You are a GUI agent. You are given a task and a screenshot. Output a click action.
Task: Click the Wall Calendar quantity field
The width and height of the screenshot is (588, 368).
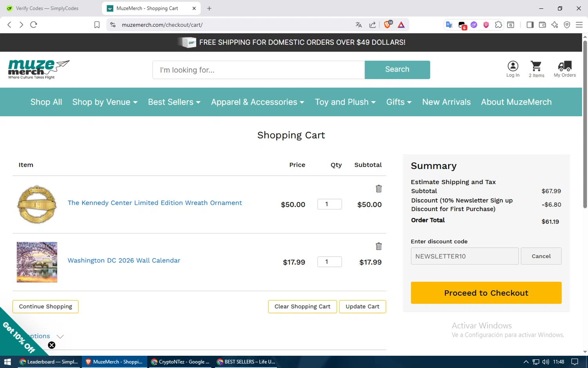pos(329,262)
